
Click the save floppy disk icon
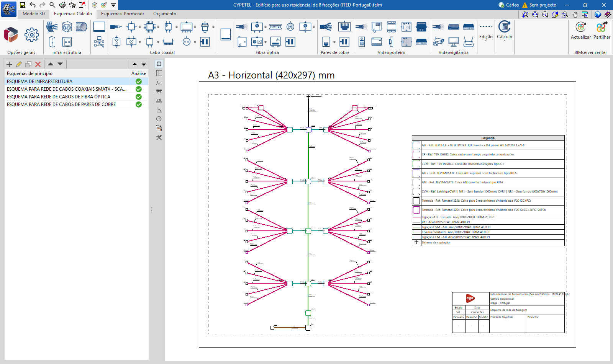point(23,5)
